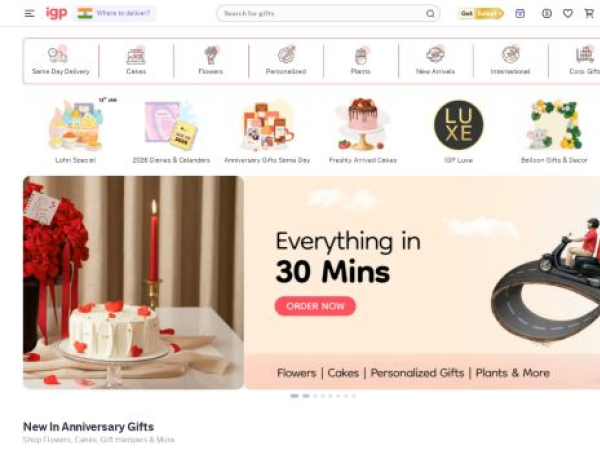Open the IGP Luxe collection
This screenshot has width=600, height=450.
tap(458, 131)
